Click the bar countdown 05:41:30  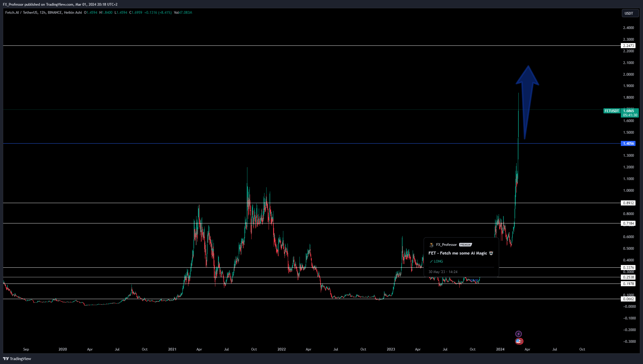pos(630,115)
